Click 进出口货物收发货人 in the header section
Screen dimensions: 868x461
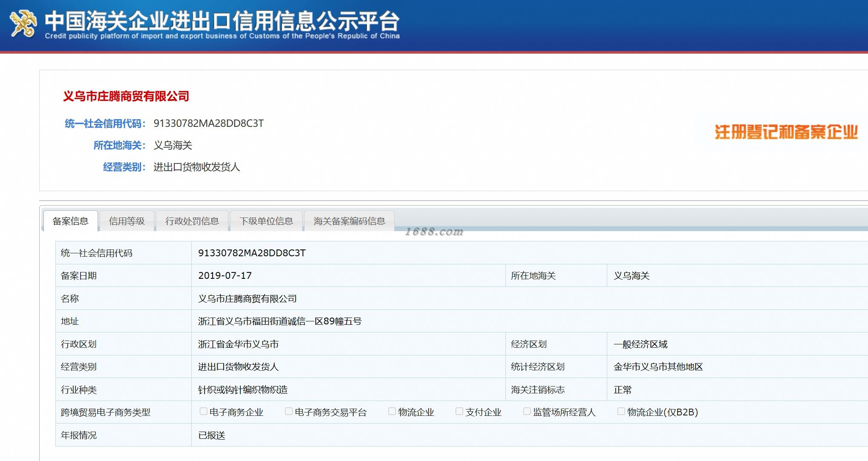[196, 167]
